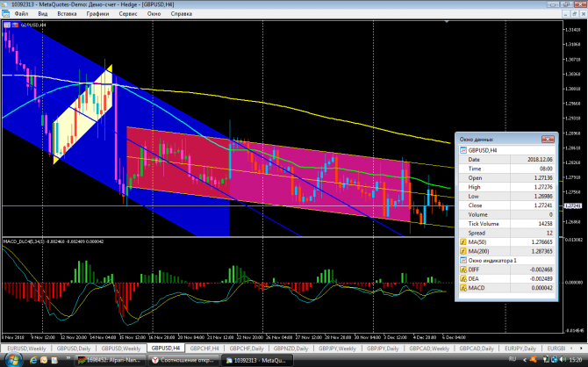The image size is (588, 367).
Task: Open the Справка menu
Action: (181, 13)
